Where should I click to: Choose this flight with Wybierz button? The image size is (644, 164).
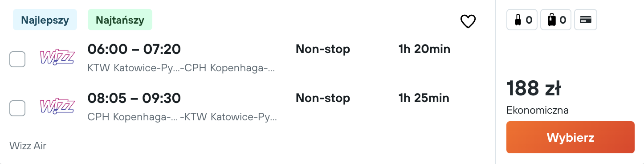(x=571, y=137)
